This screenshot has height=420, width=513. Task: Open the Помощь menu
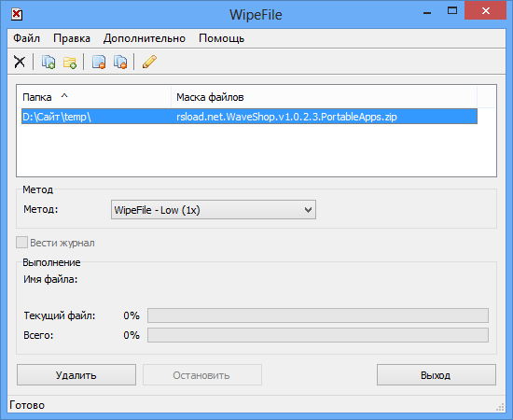[221, 38]
